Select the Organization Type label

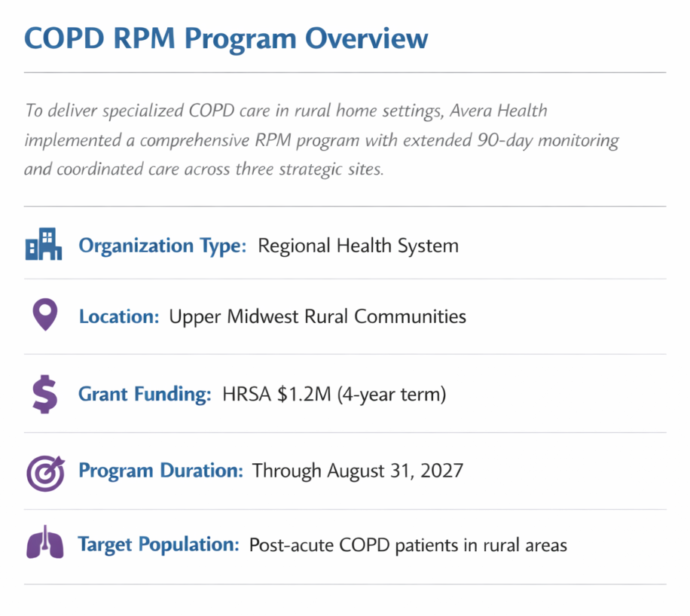click(161, 245)
